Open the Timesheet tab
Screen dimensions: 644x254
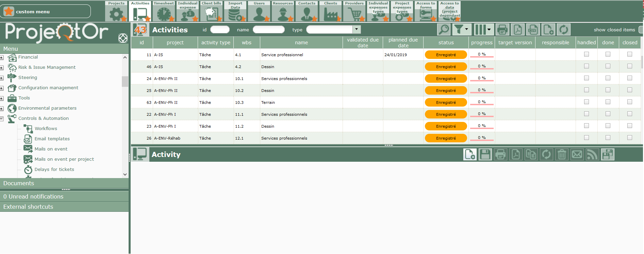164,11
